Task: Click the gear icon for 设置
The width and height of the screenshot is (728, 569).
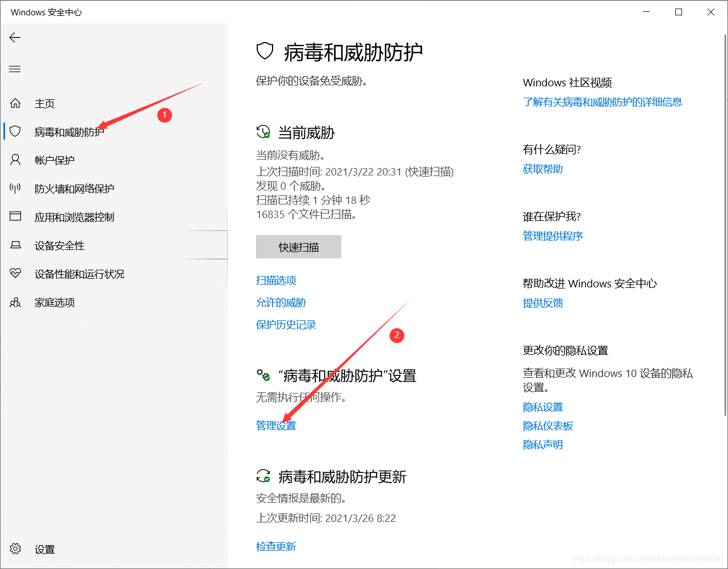Action: pyautogui.click(x=15, y=549)
